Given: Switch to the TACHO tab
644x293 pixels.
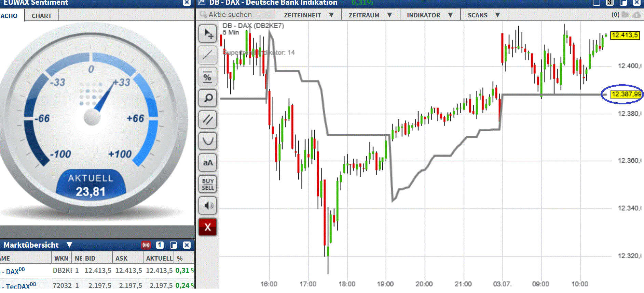Looking at the screenshot, I should pos(9,16).
